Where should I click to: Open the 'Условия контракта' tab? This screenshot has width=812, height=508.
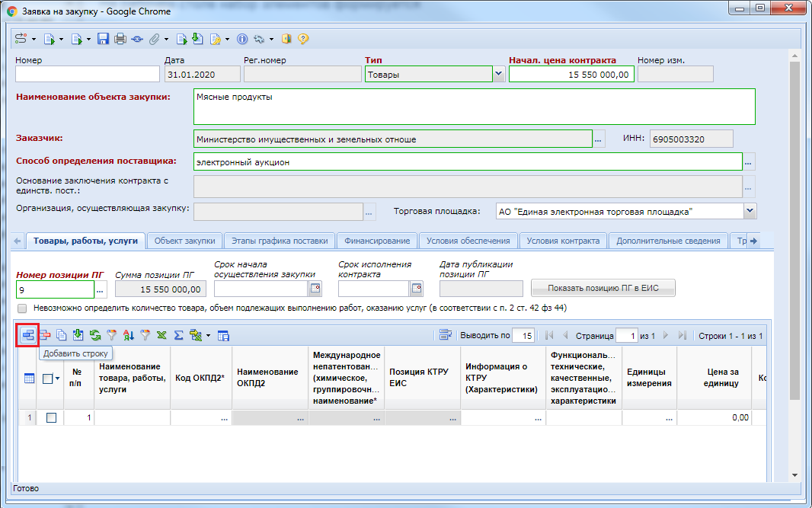[x=563, y=241]
